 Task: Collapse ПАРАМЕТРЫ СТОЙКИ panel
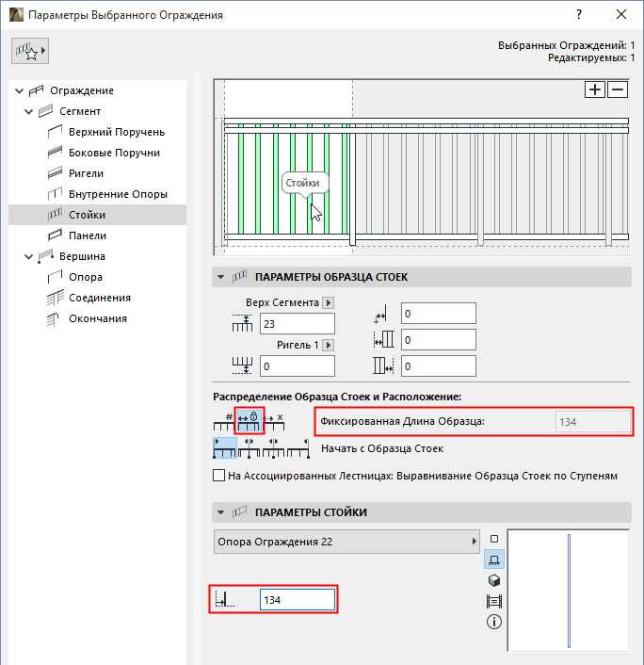pos(220,512)
